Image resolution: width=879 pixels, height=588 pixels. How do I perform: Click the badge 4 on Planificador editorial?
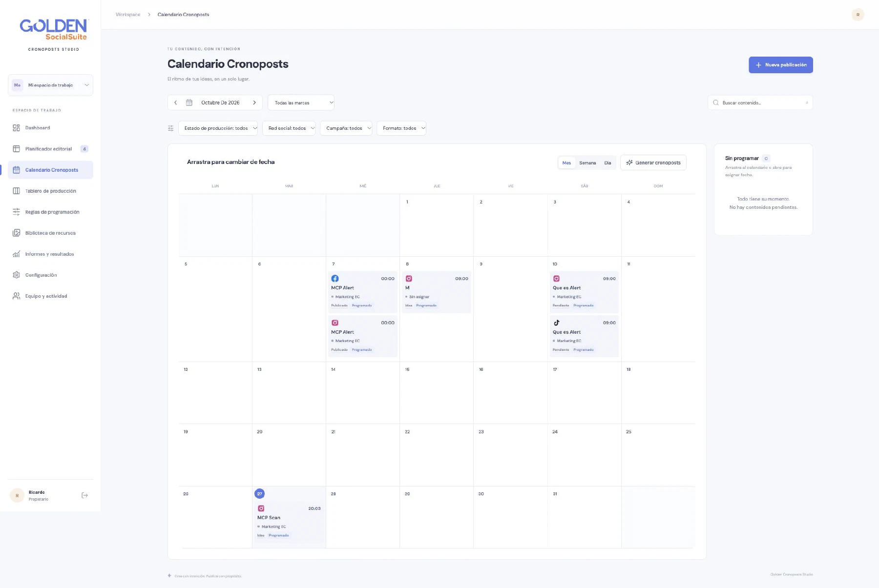(84, 149)
